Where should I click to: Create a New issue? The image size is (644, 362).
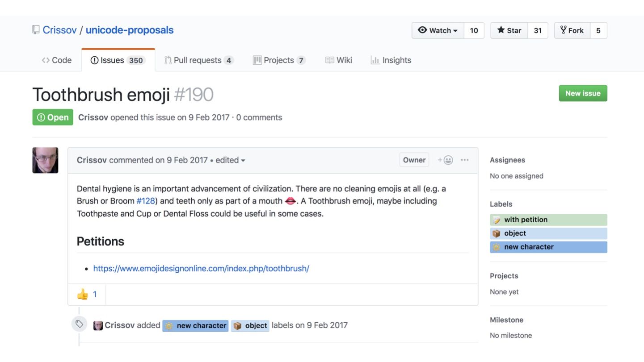point(583,93)
